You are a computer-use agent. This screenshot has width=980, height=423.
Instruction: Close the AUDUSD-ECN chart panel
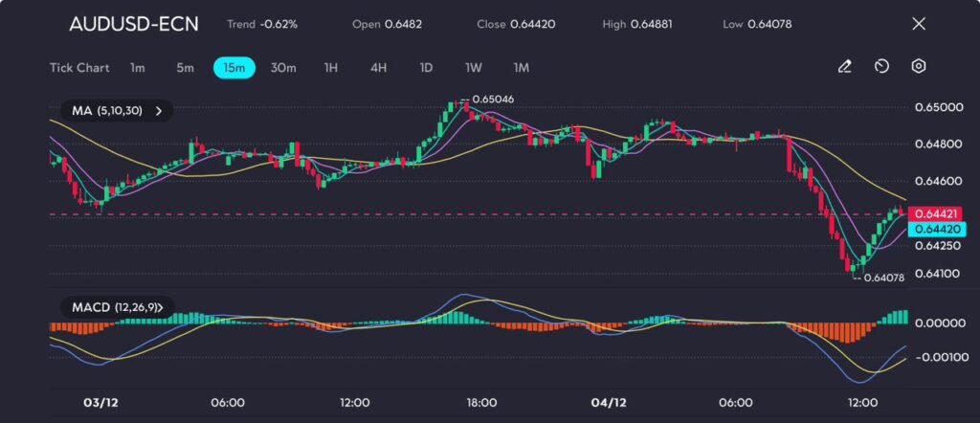[x=919, y=24]
